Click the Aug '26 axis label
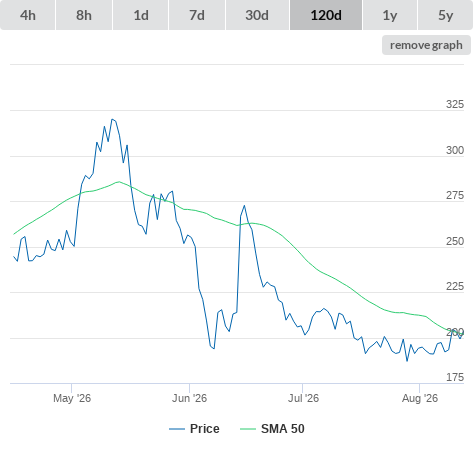Image resolution: width=474 pixels, height=455 pixels. pyautogui.click(x=420, y=398)
